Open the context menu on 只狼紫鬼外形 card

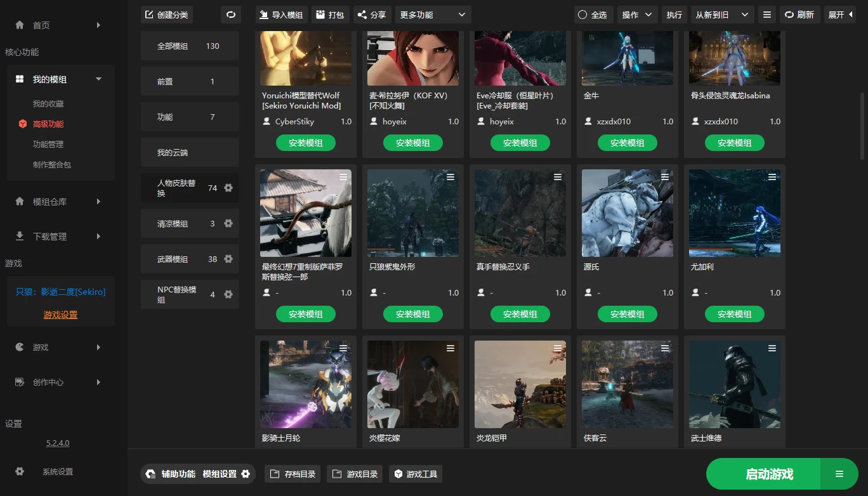(450, 177)
